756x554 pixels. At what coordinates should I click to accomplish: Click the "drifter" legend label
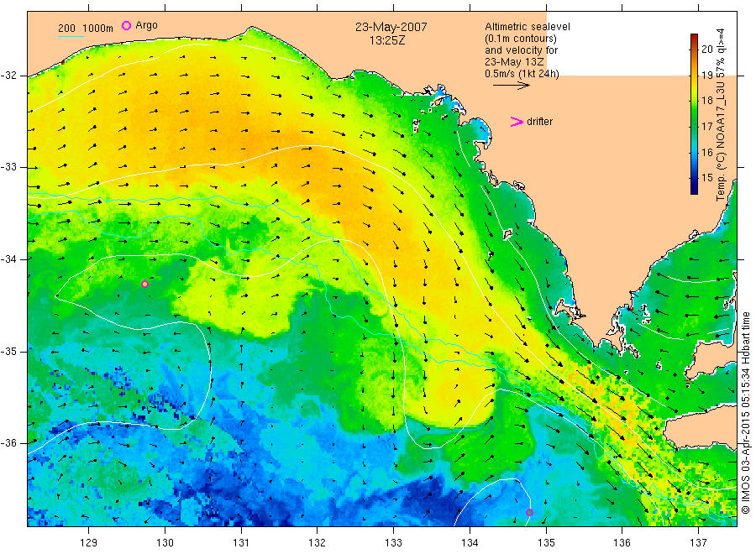539,122
